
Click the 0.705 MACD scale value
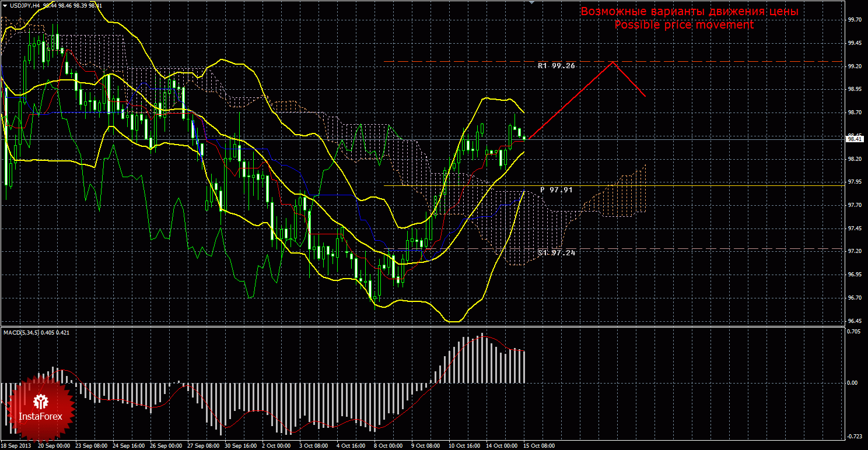[854, 332]
